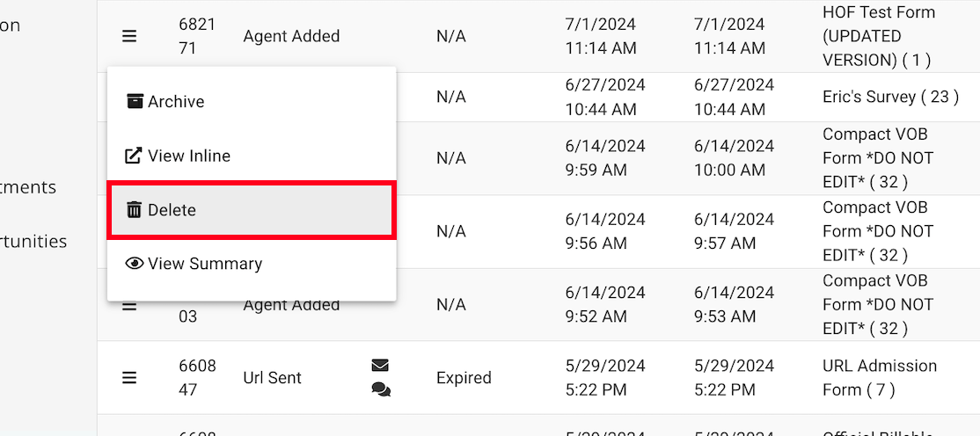Choose the View Inline menu option

(x=188, y=156)
